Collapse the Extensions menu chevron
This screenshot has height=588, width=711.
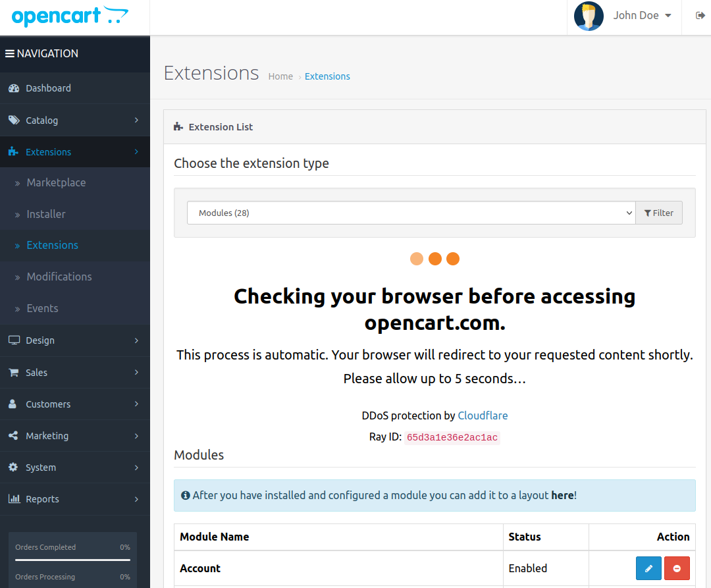pos(136,151)
